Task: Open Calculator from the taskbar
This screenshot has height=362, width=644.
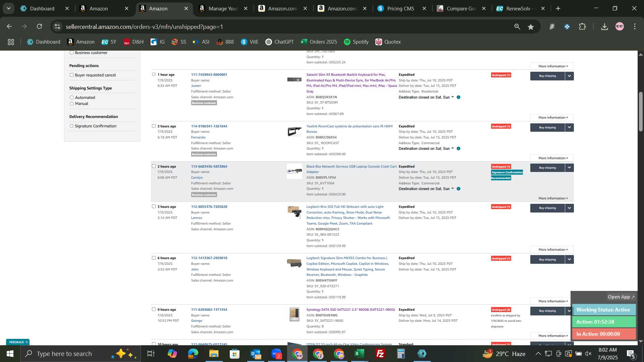Action: (x=401, y=354)
